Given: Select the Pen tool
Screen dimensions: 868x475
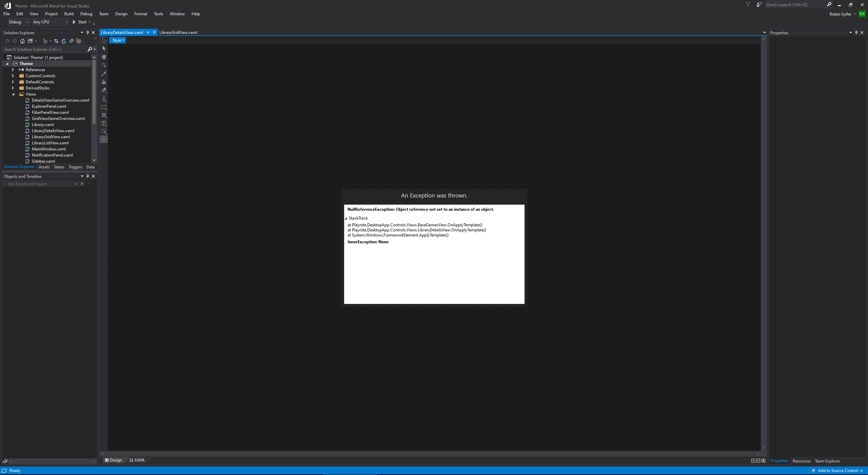Looking at the screenshot, I should 104,99.
